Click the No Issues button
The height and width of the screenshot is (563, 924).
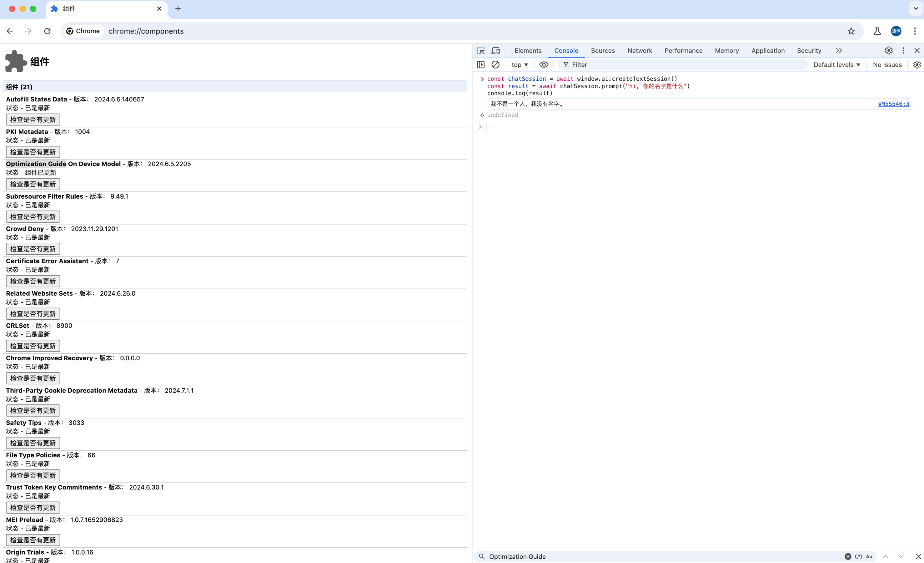[x=887, y=64]
